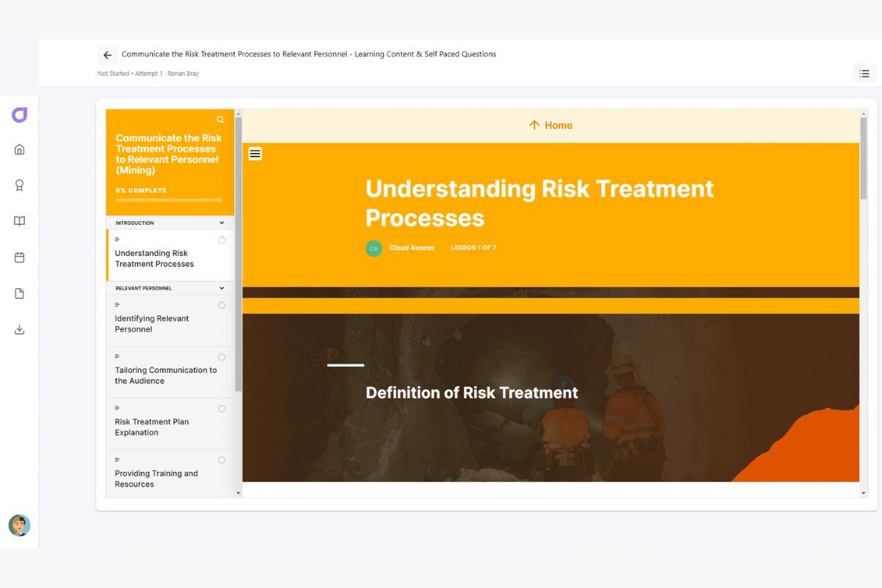Click the purple Cloud Assess logo
882x588 pixels.
coord(20,115)
